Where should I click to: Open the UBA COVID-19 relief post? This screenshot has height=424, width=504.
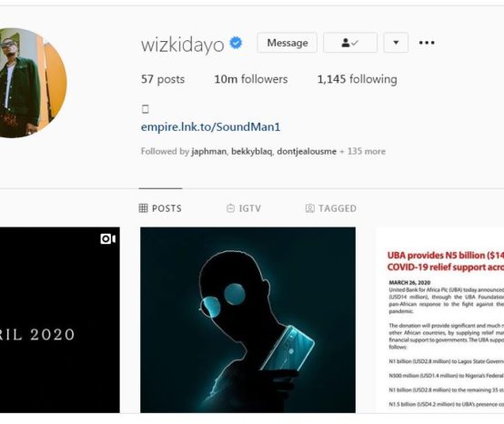point(439,320)
